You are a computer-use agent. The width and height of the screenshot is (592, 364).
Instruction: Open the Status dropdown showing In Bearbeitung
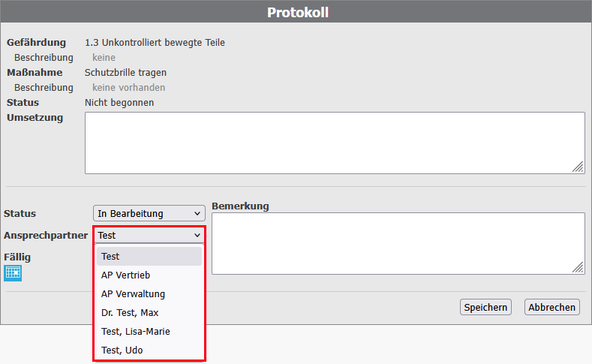(149, 213)
